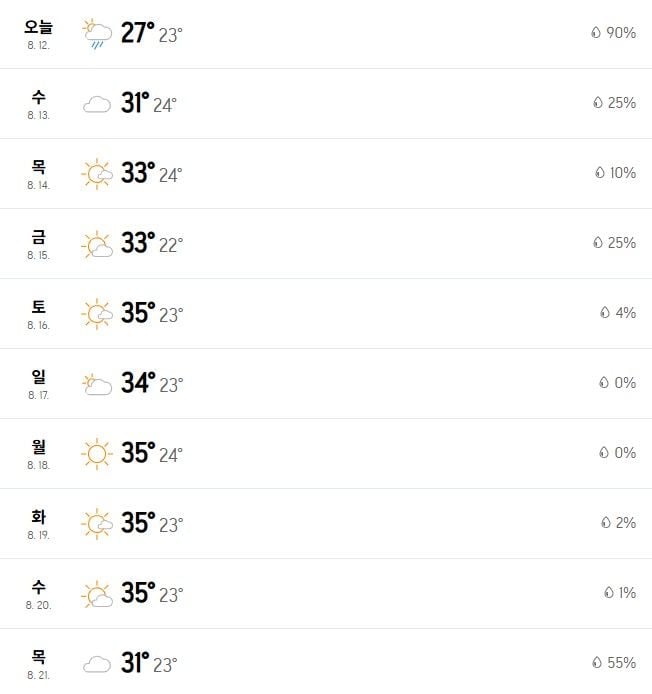This screenshot has width=652, height=694.
Task: Select the 27° high temperature for today
Action: [x=138, y=33]
